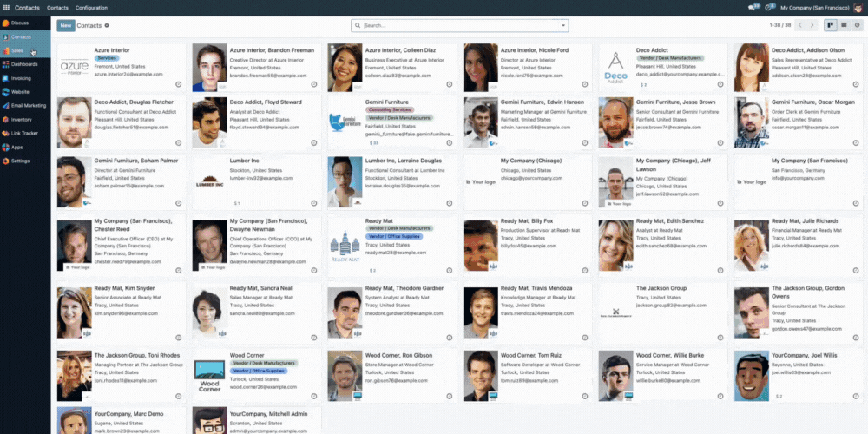Open activity clock on Lumber Inc company card
This screenshot has height=434, width=868.
[x=314, y=203]
